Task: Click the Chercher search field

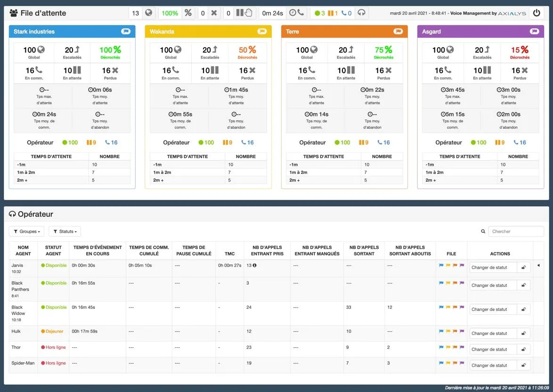Action: [516, 231]
